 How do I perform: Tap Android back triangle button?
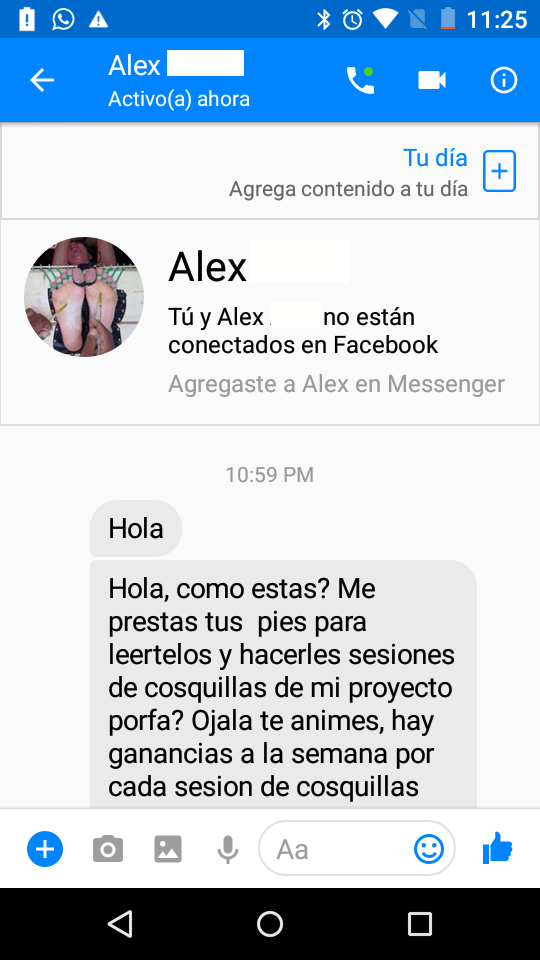(x=120, y=923)
